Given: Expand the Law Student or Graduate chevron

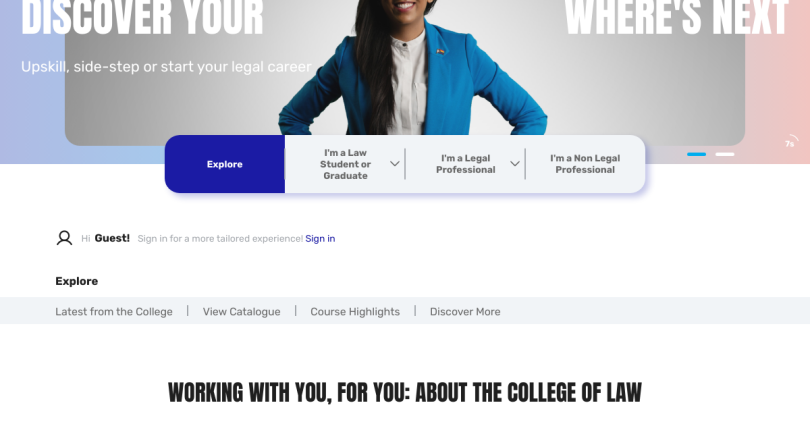Looking at the screenshot, I should pyautogui.click(x=395, y=164).
